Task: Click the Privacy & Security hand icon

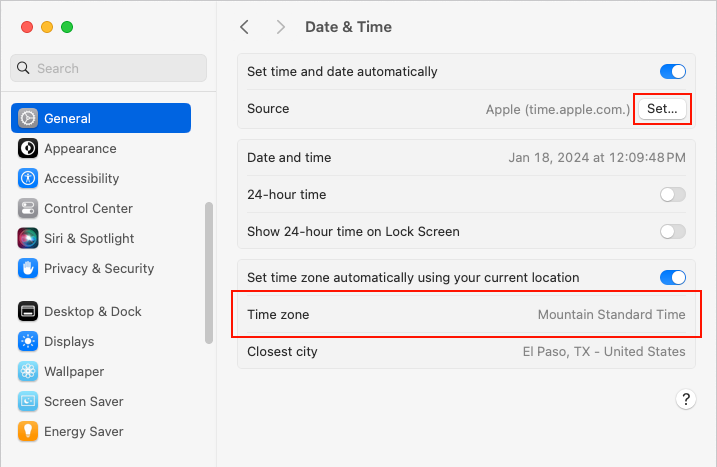Action: click(28, 268)
